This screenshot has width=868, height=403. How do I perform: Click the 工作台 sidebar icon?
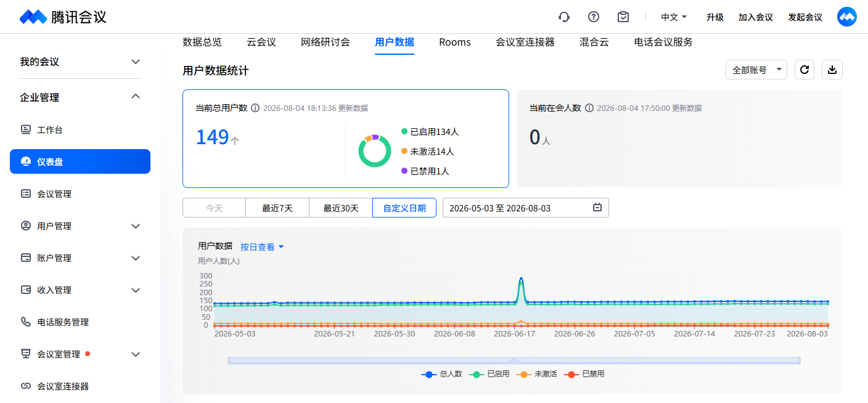26,129
